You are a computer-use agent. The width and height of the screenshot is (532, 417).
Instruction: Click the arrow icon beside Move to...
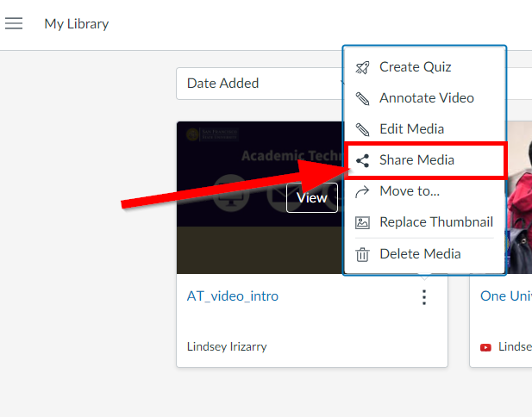tap(362, 192)
